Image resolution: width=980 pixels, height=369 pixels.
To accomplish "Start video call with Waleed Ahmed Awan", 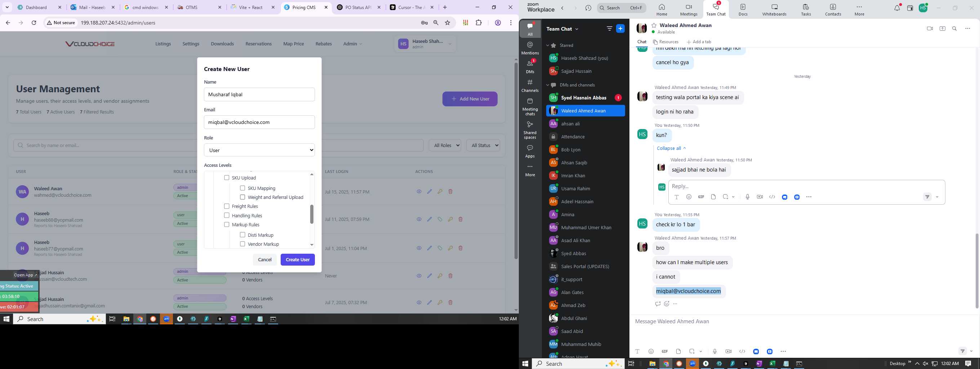I will 930,28.
